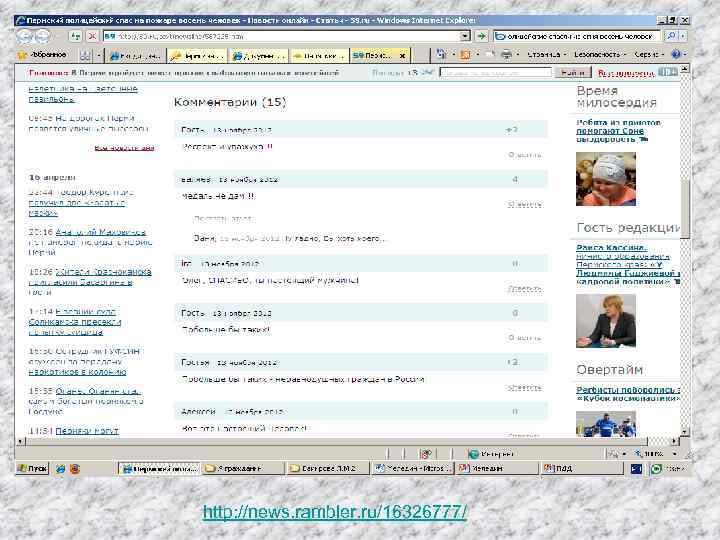Click the browser search box field
The image size is (720, 540).
click(576, 36)
